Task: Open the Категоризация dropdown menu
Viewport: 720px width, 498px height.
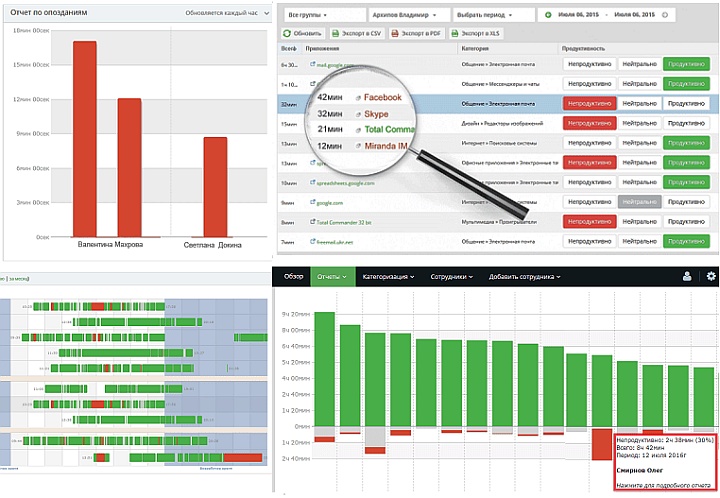Action: point(388,277)
